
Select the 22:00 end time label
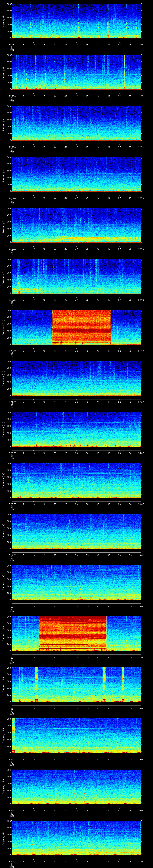tap(141, 402)
